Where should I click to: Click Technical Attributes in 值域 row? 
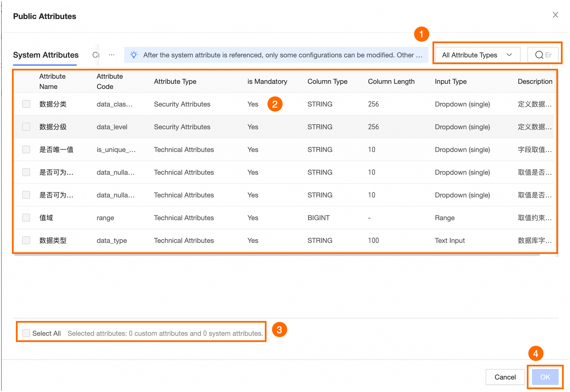[x=184, y=218]
